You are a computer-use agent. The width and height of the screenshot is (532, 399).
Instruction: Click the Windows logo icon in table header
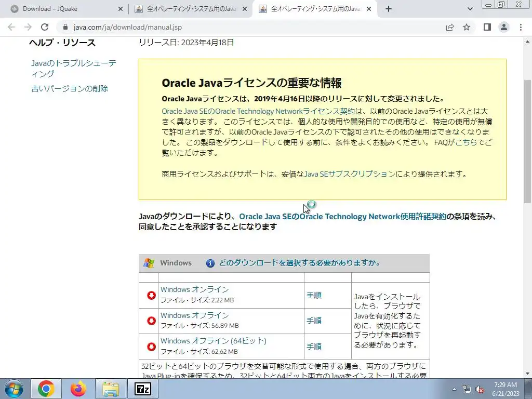tap(149, 263)
